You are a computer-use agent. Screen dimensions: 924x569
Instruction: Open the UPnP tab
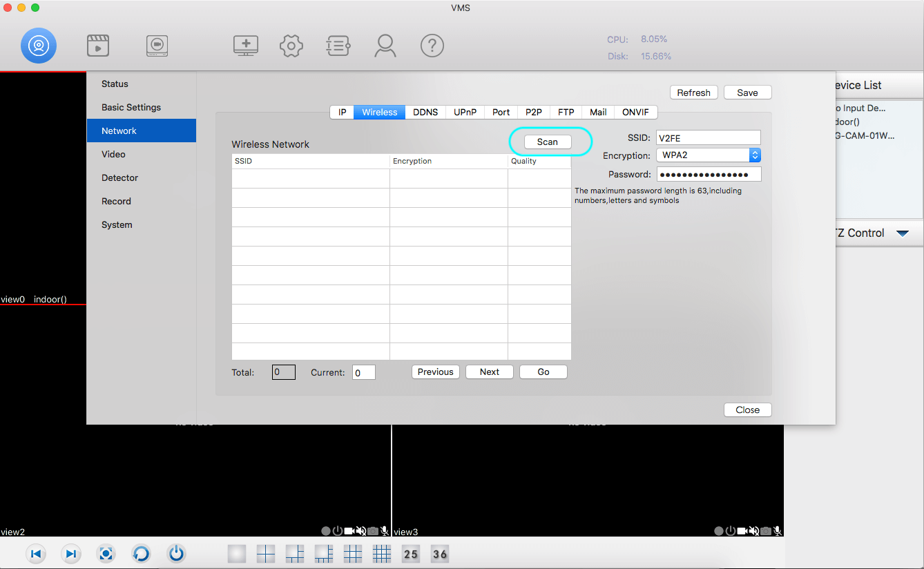pyautogui.click(x=465, y=112)
